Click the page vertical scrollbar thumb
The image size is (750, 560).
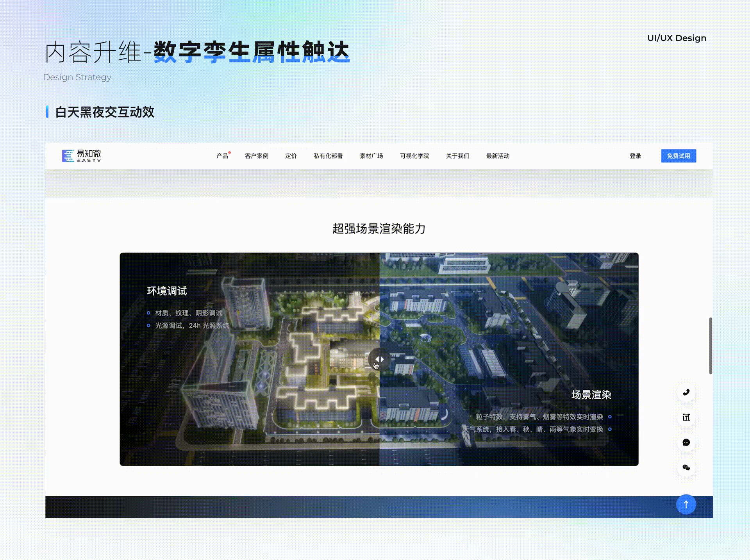711,346
